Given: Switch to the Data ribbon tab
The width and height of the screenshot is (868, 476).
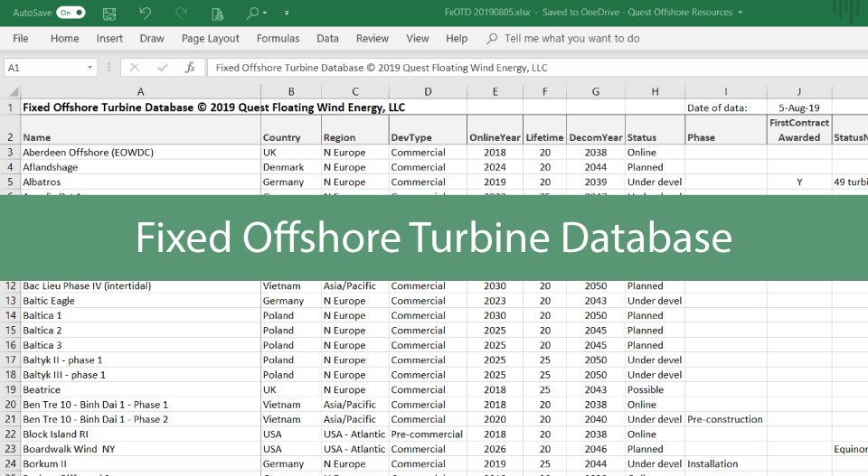Looking at the screenshot, I should tap(327, 38).
